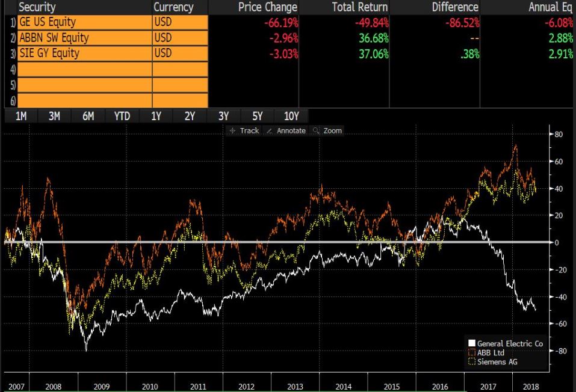Viewport: 576px width, 392px height.
Task: Click the 0 label on the vertical axis
Action: (x=557, y=243)
